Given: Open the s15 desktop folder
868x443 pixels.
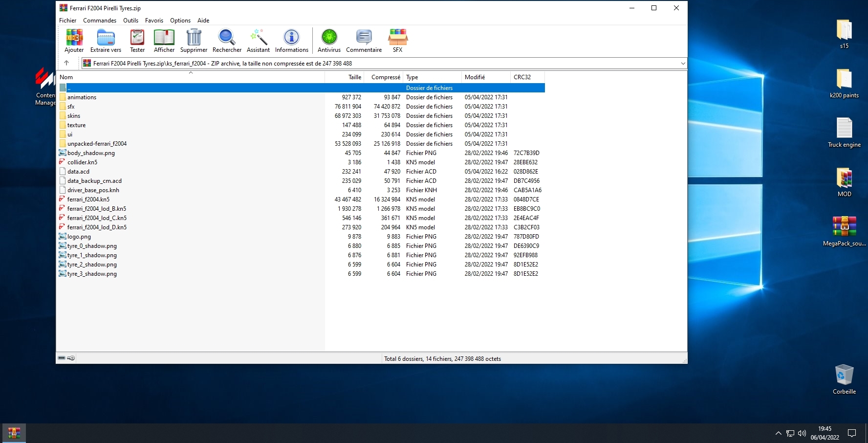Looking at the screenshot, I should coord(844,34).
